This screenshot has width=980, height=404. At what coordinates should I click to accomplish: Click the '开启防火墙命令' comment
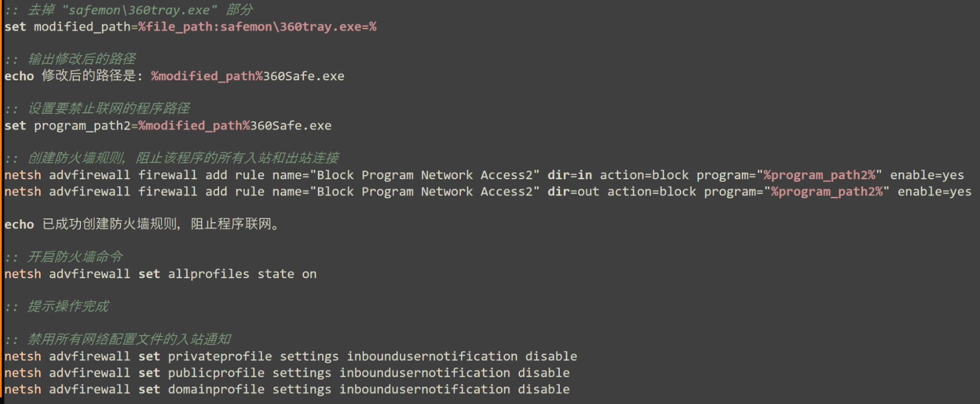click(75, 257)
